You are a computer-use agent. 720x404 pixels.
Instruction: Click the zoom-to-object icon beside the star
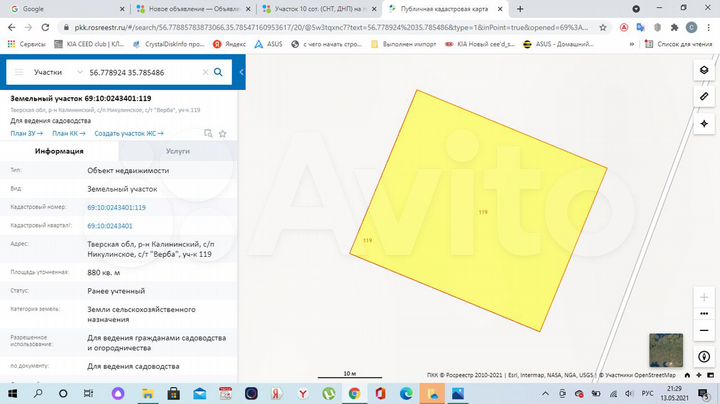(206, 132)
